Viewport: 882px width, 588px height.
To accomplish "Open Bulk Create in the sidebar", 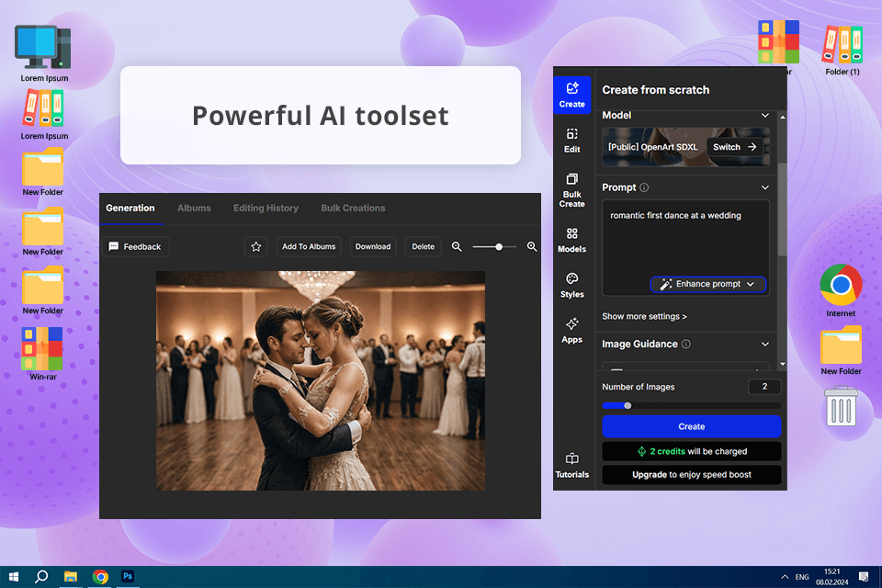I will click(571, 190).
